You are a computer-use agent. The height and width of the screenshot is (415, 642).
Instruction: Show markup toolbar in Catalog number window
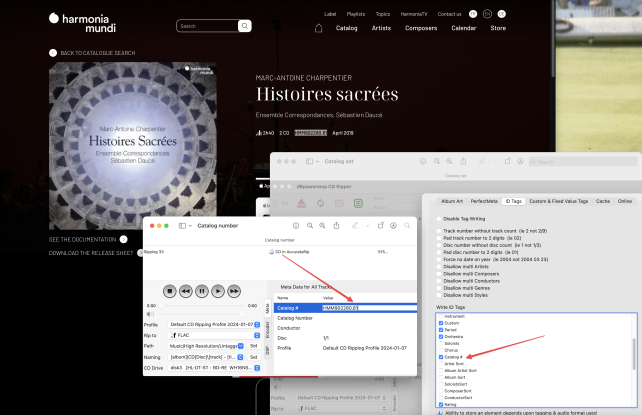393,226
